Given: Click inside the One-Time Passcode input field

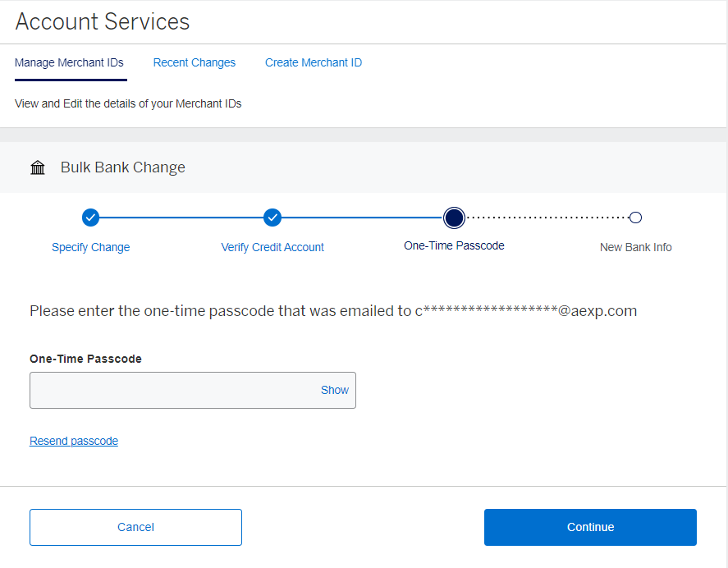Looking at the screenshot, I should coord(164,390).
